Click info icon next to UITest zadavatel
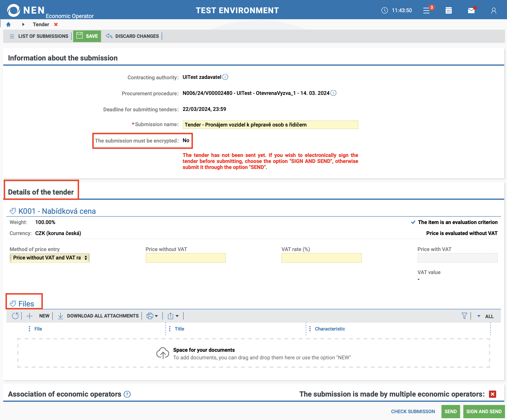This screenshot has height=420, width=507. click(x=225, y=77)
